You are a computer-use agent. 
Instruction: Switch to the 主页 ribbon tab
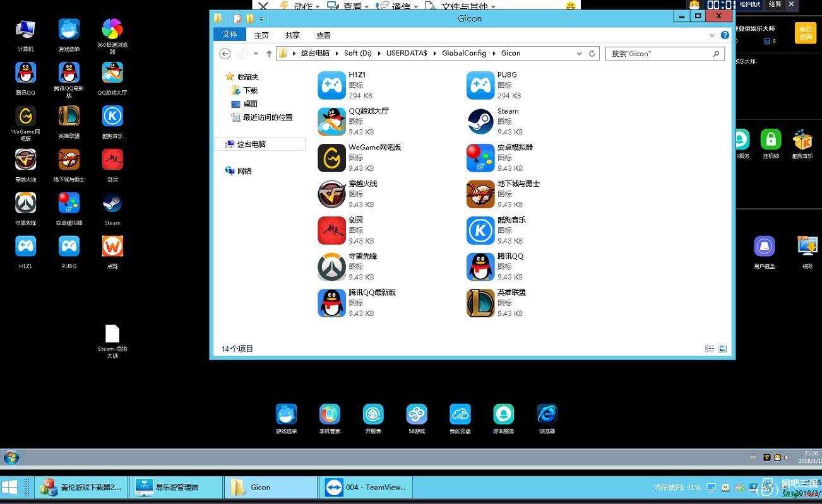click(261, 35)
